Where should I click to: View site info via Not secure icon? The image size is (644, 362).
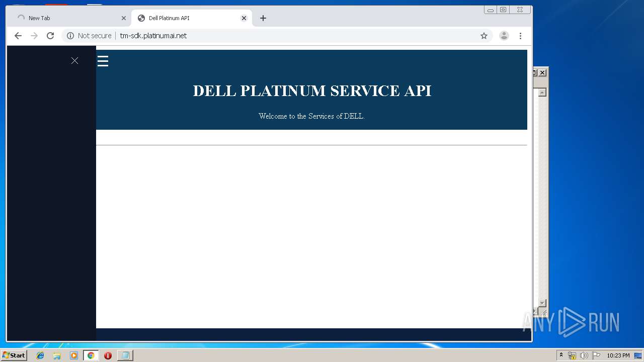click(70, 36)
